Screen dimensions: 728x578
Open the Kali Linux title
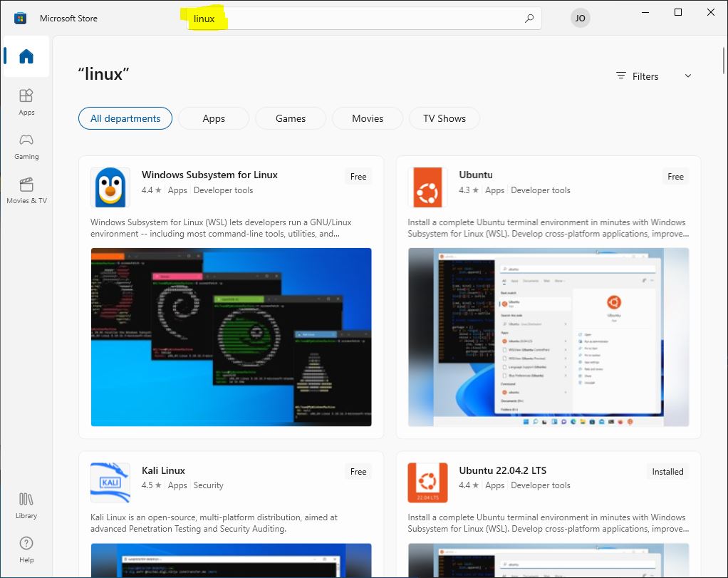click(x=163, y=470)
